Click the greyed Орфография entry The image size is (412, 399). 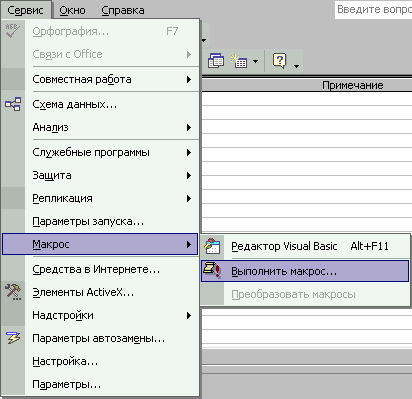pyautogui.click(x=100, y=31)
